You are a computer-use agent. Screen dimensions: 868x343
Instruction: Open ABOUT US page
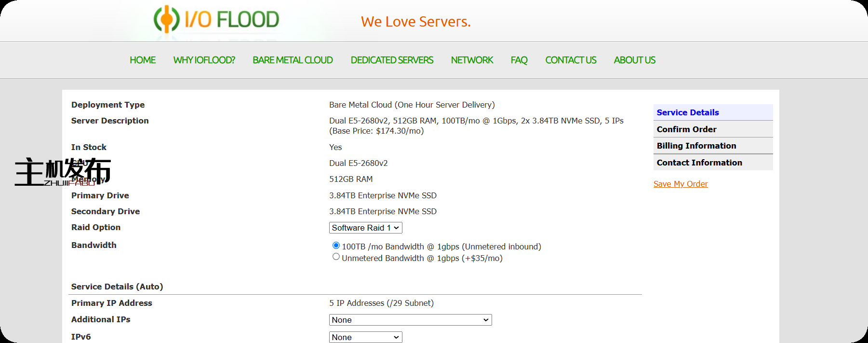(634, 60)
